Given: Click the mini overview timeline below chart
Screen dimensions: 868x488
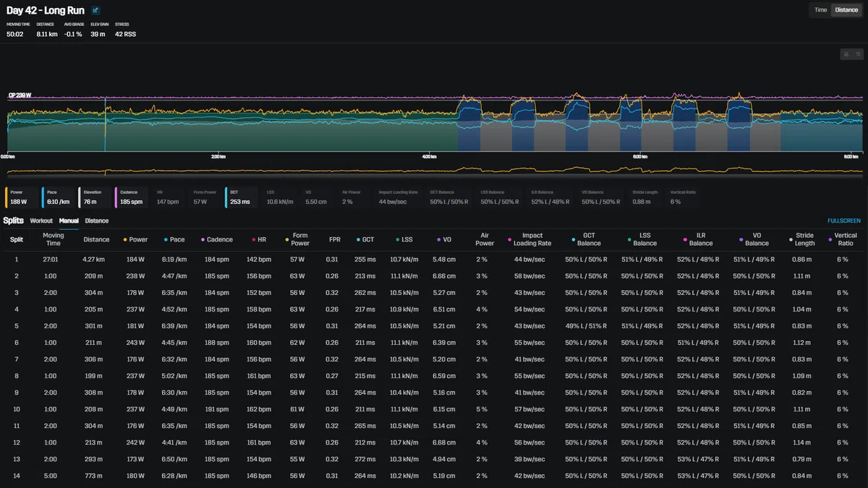Looking at the screenshot, I should [x=435, y=172].
